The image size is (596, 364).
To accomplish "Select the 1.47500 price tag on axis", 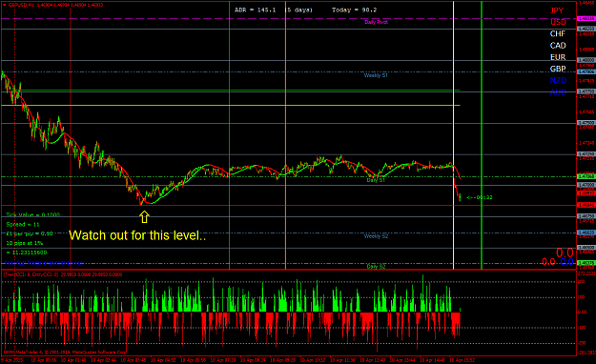I will (586, 123).
